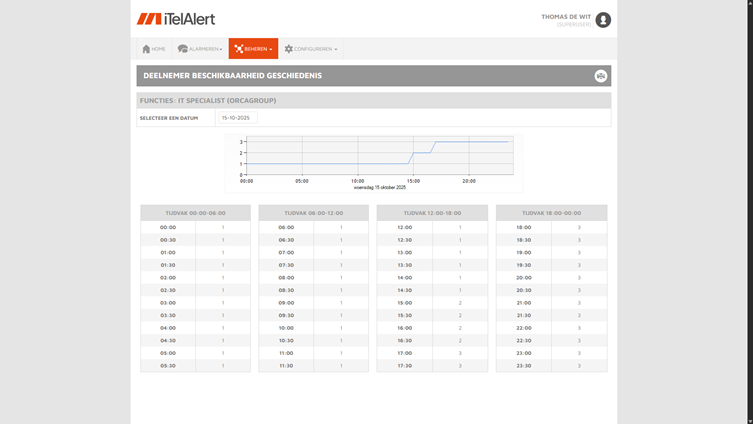Screen dimensions: 753x424
Task: Click the Beheren network icon
Action: coord(239,49)
